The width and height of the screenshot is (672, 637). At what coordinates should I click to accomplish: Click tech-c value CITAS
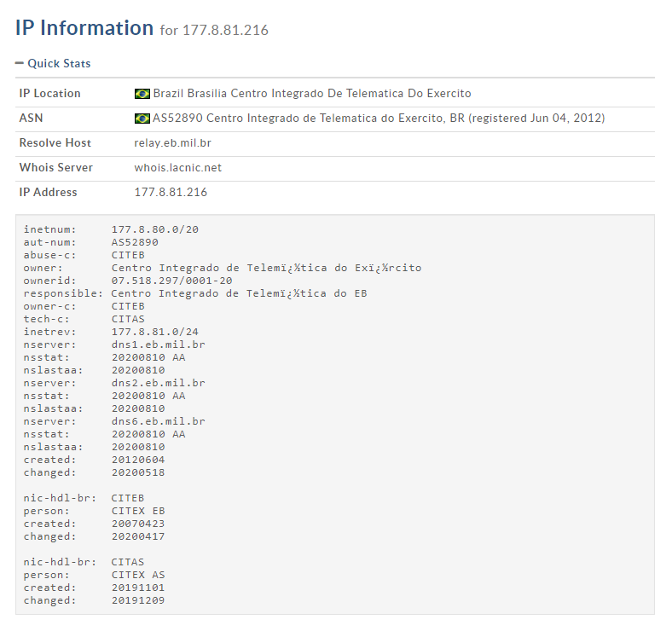click(128, 320)
